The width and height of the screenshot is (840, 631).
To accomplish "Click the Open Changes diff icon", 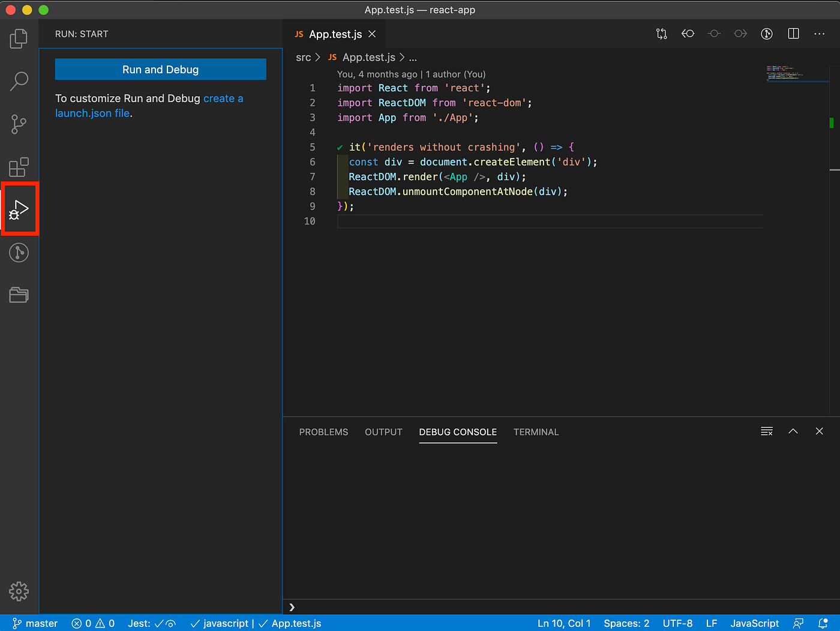I will (x=661, y=34).
